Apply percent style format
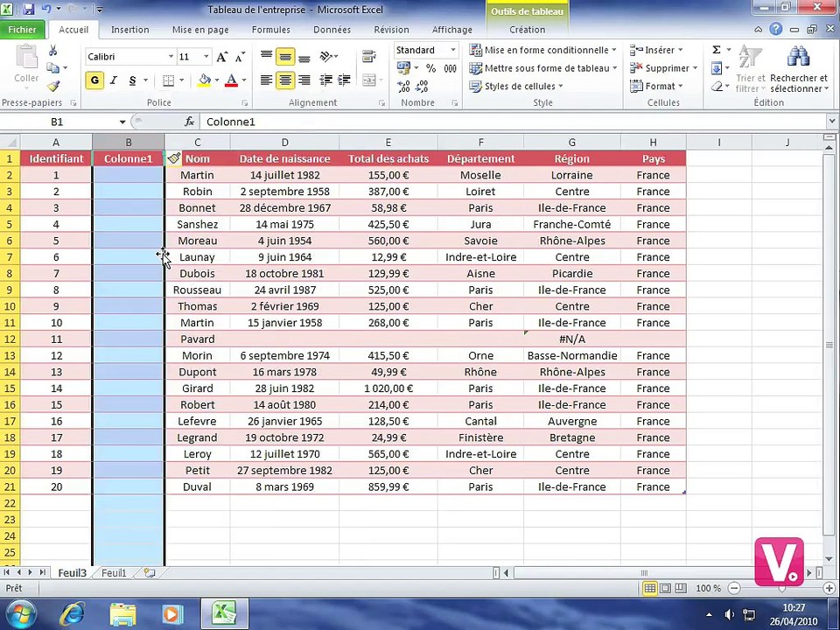The image size is (840, 630). (430, 68)
